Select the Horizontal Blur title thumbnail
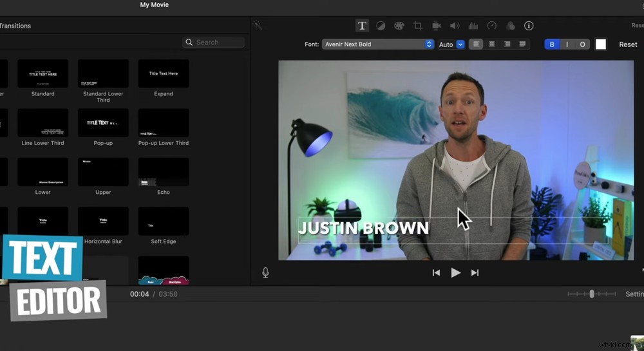 (103, 222)
